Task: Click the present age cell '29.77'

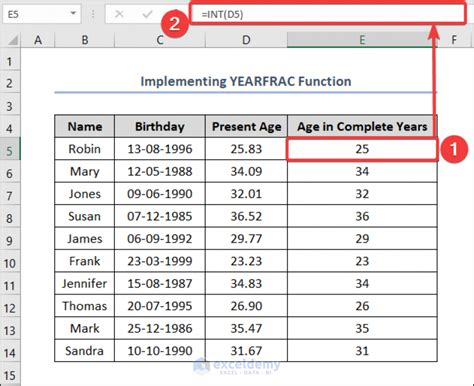Action: pyautogui.click(x=246, y=239)
